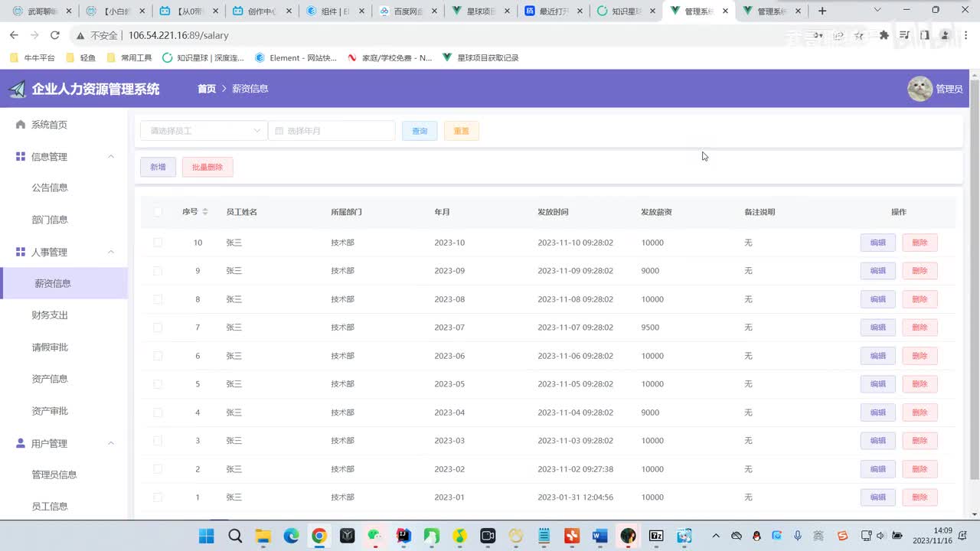Open the admin avatar picture
Screen dimensions: 980x551
click(920, 89)
